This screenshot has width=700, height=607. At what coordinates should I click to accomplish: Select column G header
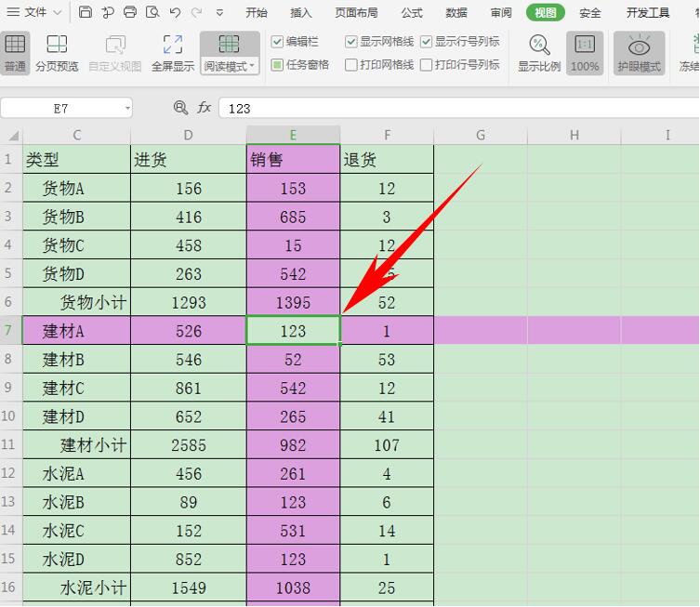click(x=481, y=135)
